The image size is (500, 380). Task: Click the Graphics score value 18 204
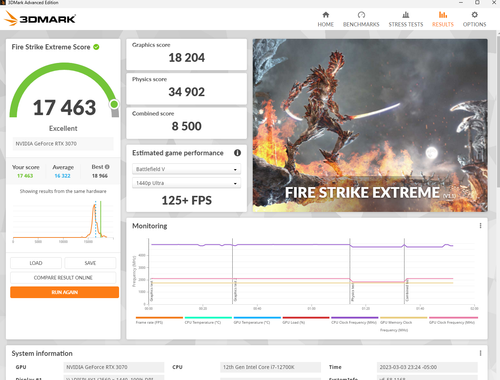[x=187, y=58]
